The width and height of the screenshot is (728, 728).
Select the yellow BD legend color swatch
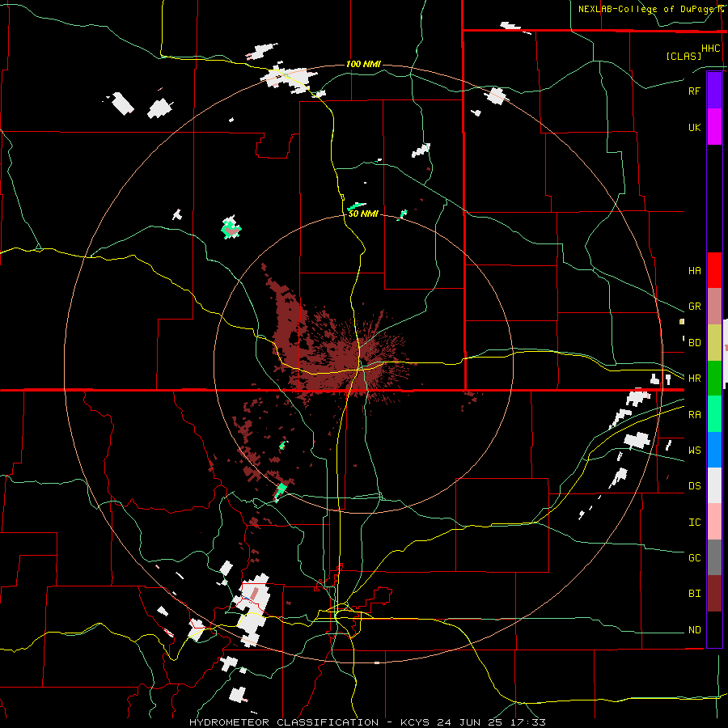point(714,343)
